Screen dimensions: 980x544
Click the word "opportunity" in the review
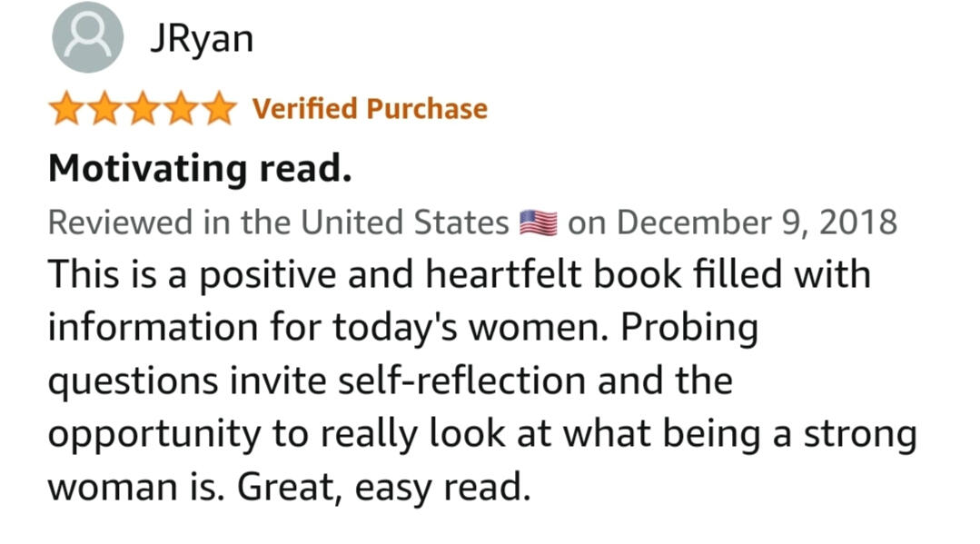tap(151, 435)
